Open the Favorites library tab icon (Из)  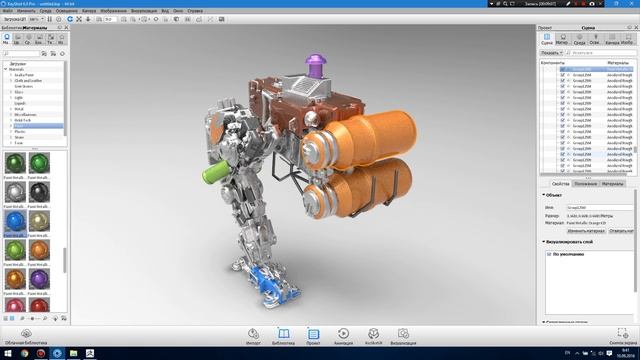click(x=61, y=39)
